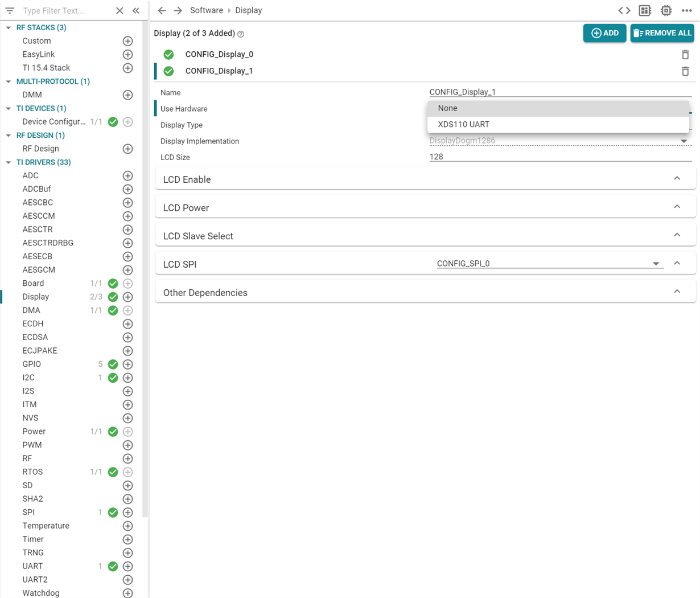This screenshot has height=598, width=700.
Task: Expand the LCD Enable section
Action: (x=677, y=179)
